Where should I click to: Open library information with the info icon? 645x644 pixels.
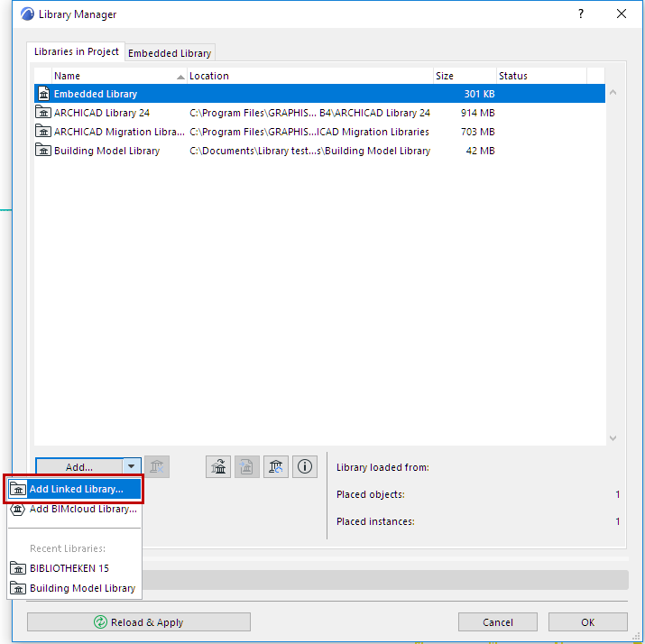tap(305, 466)
